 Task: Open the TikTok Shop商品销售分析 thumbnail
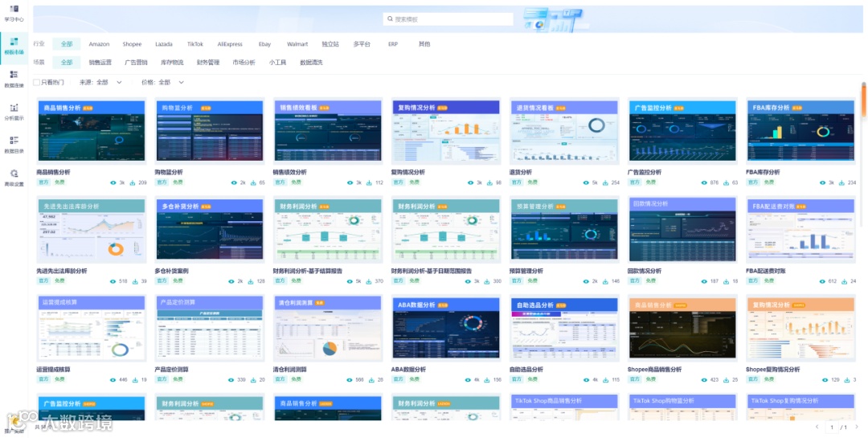pos(564,407)
